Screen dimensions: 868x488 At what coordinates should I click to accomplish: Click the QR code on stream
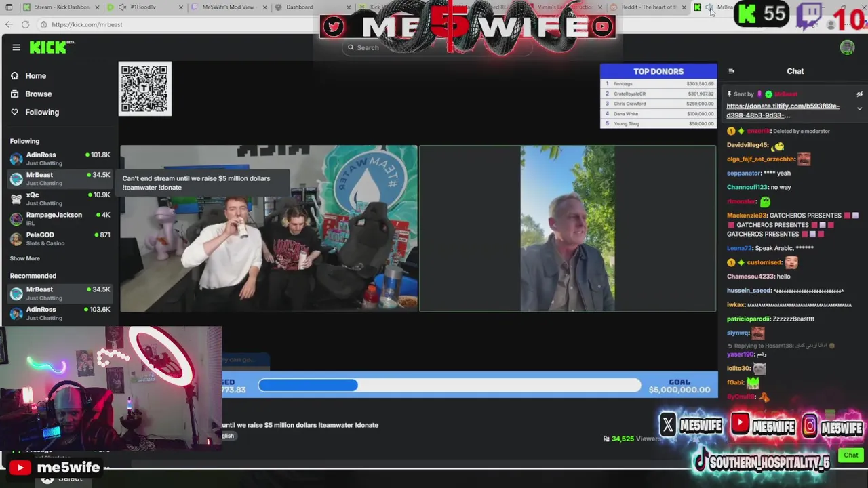click(x=145, y=89)
